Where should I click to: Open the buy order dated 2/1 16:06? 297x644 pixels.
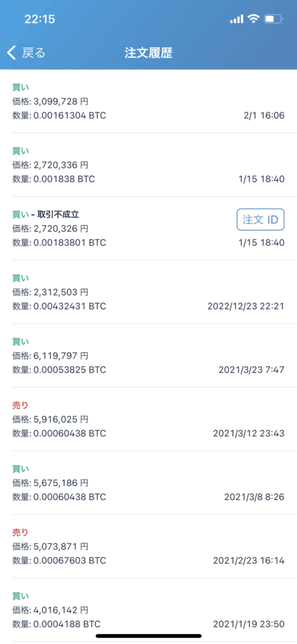pos(148,101)
